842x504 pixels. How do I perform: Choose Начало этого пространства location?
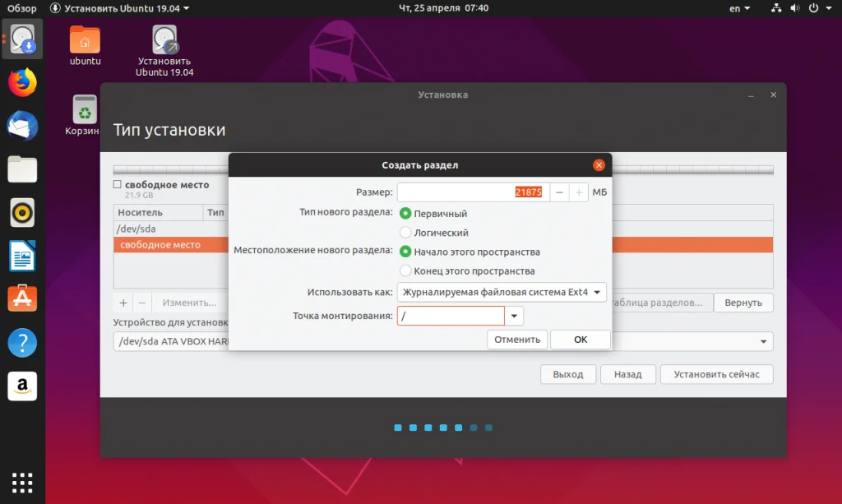405,252
